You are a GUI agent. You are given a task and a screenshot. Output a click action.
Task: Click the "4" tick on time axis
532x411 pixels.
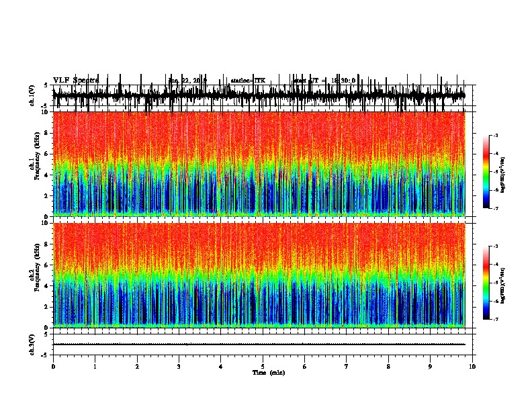tap(221, 367)
